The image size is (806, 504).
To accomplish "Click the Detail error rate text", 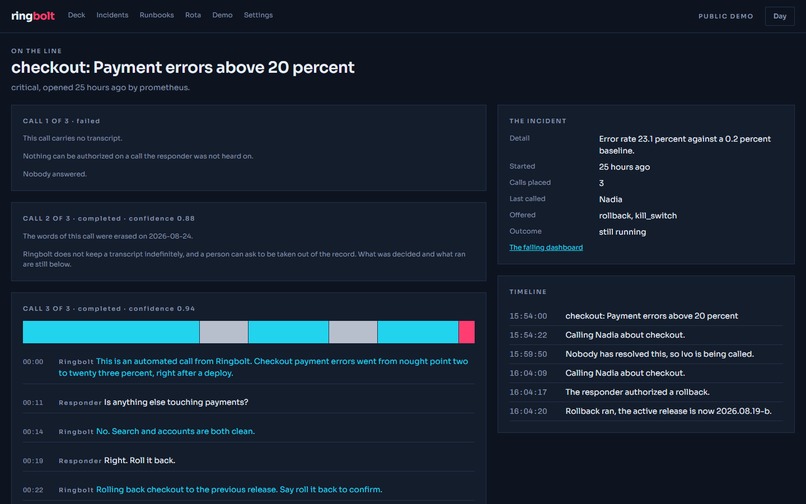I will pyautogui.click(x=685, y=145).
